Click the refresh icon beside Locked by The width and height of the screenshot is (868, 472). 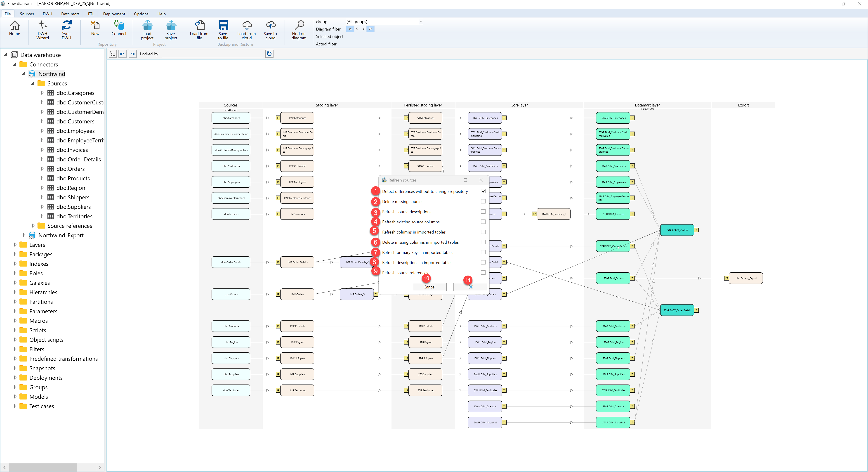tap(269, 54)
